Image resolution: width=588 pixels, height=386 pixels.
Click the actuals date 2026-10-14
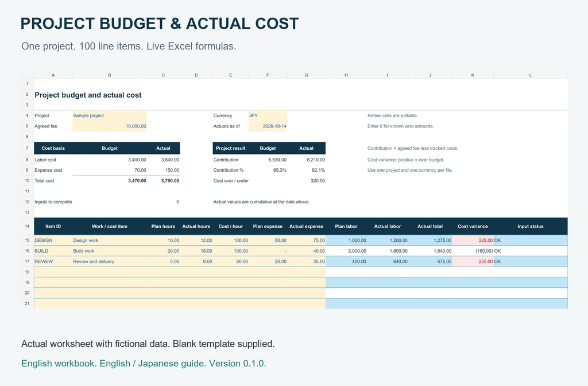coord(268,126)
